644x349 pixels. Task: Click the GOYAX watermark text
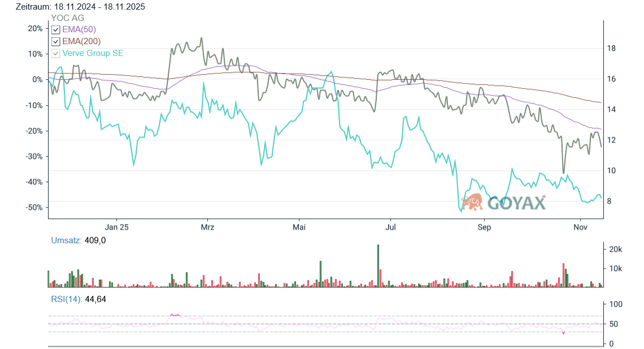coord(516,202)
